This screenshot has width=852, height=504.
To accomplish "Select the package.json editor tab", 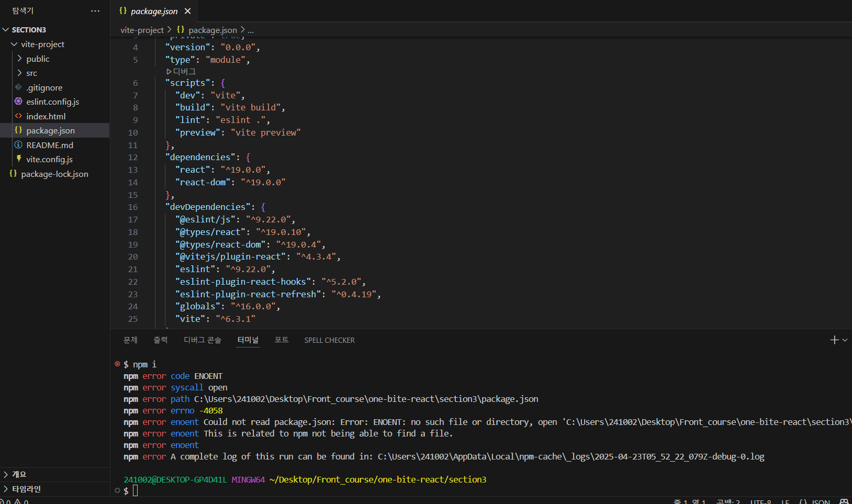I will coord(154,11).
